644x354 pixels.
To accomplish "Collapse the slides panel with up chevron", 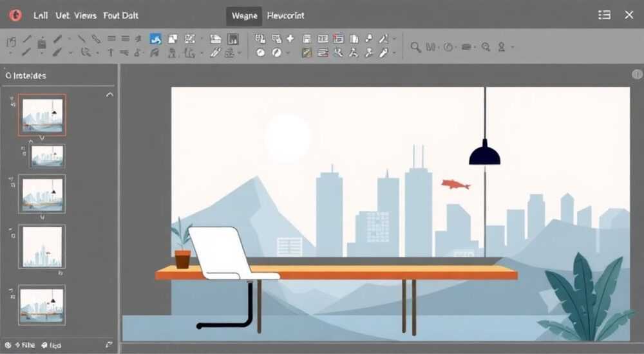I will click(109, 95).
